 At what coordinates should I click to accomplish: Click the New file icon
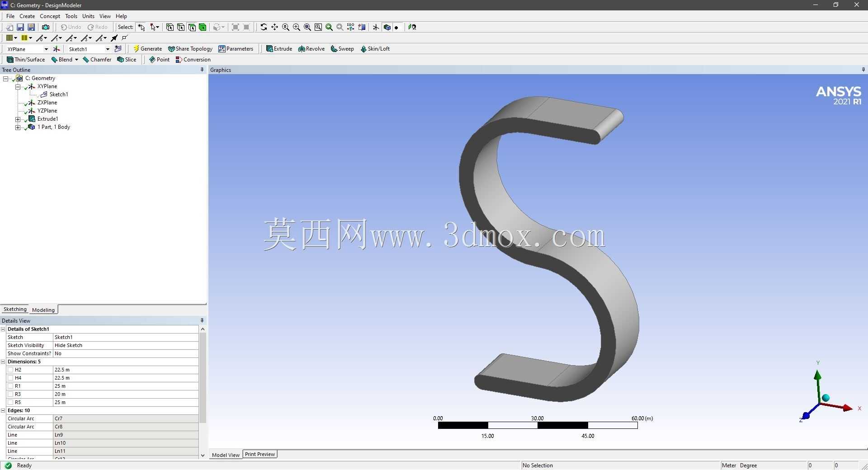pyautogui.click(x=9, y=27)
